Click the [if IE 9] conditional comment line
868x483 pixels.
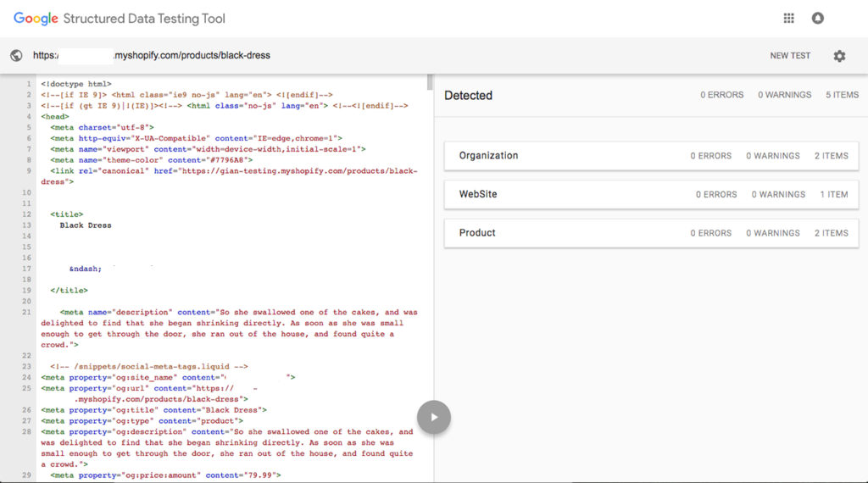pyautogui.click(x=186, y=95)
